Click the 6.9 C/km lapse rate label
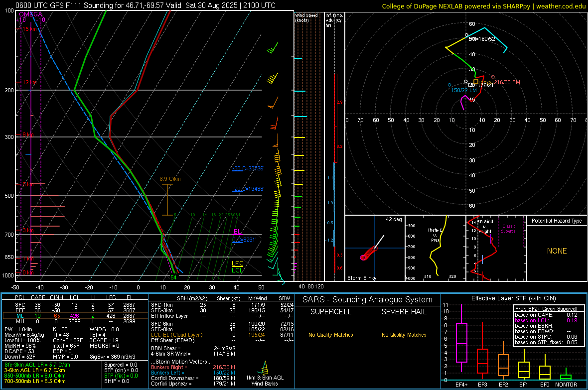The height and width of the screenshot is (390, 588). [170, 179]
